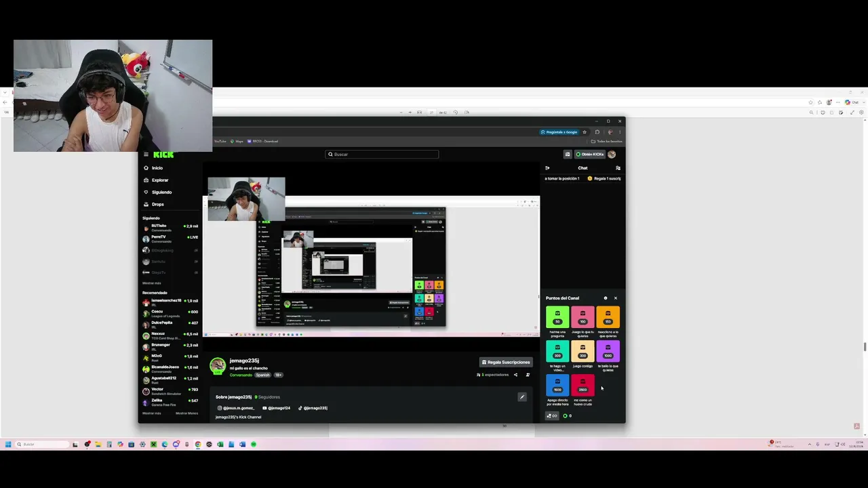The width and height of the screenshot is (868, 488).
Task: Open the Nexxuz recommended channel
Action: (170, 335)
